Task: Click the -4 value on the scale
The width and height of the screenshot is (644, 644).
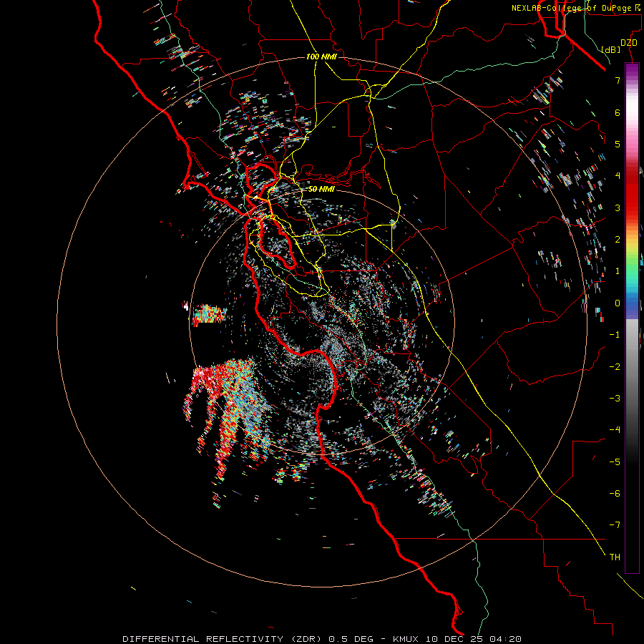Action: pyautogui.click(x=615, y=430)
